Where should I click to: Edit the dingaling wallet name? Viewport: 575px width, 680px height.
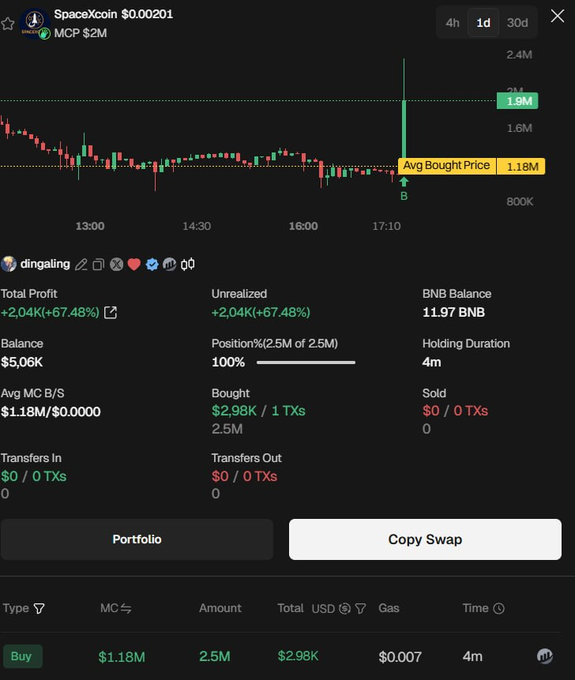(x=81, y=264)
